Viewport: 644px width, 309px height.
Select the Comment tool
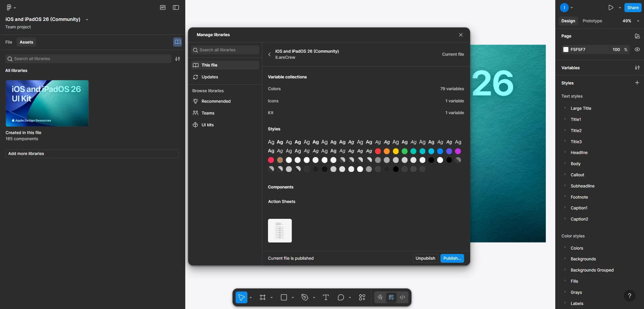tap(341, 298)
